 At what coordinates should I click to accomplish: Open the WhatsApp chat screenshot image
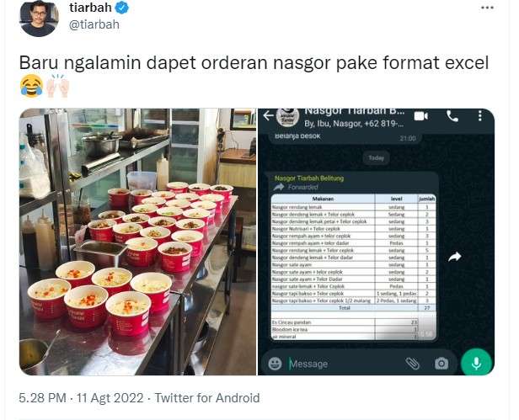377,242
